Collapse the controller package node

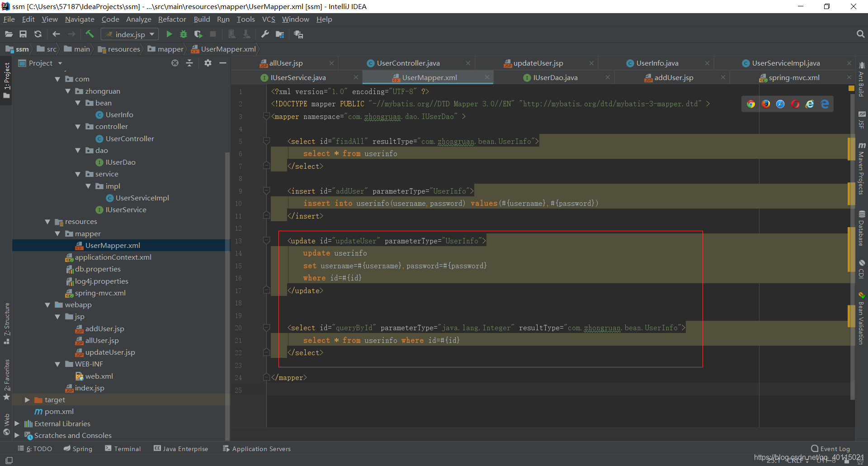pos(78,127)
